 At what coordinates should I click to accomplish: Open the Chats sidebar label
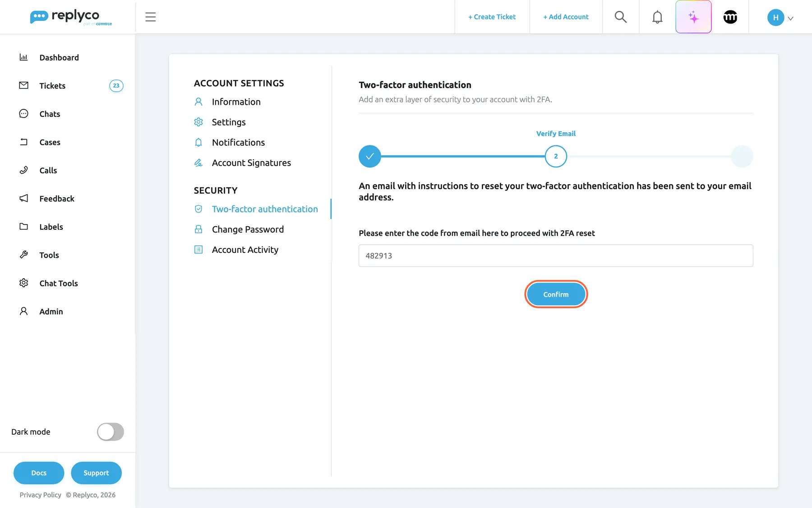pos(50,114)
